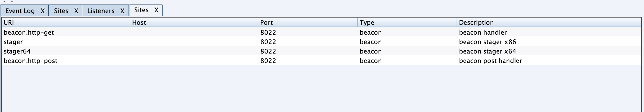Screen dimensions: 644x112
Task: Grab the dotted divider handle at top center
Action: click(x=321, y=2)
